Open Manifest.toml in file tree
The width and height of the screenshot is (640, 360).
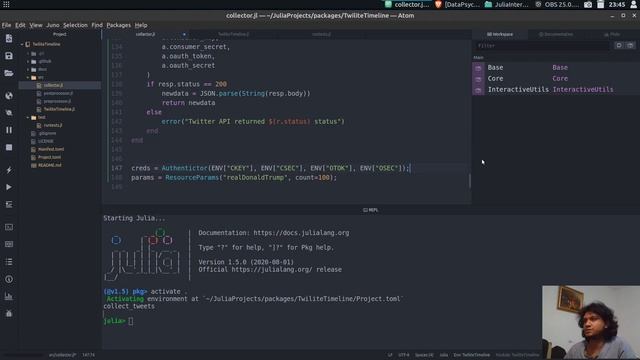(x=51, y=149)
